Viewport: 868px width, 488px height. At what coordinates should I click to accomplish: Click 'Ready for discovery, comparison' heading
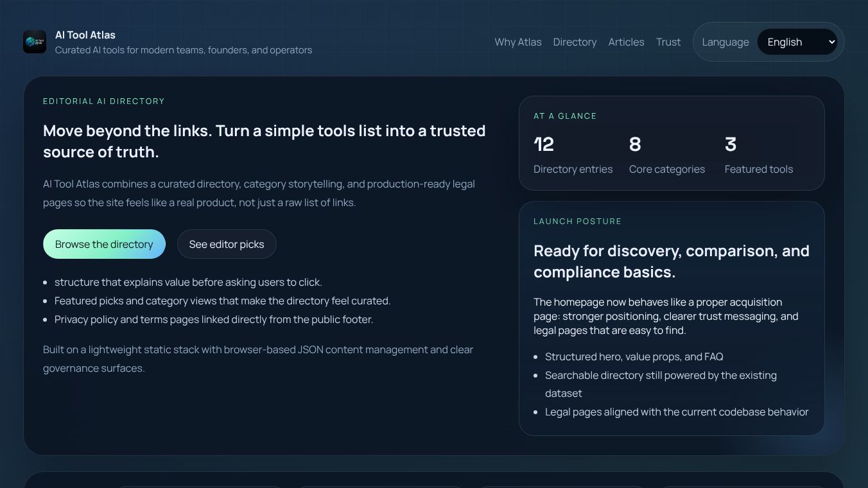pos(672,261)
